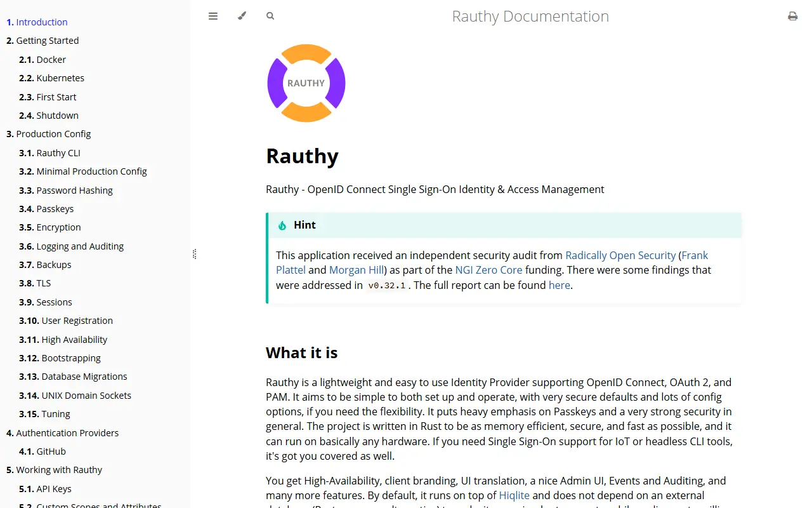Open the Encryption section

pos(50,227)
